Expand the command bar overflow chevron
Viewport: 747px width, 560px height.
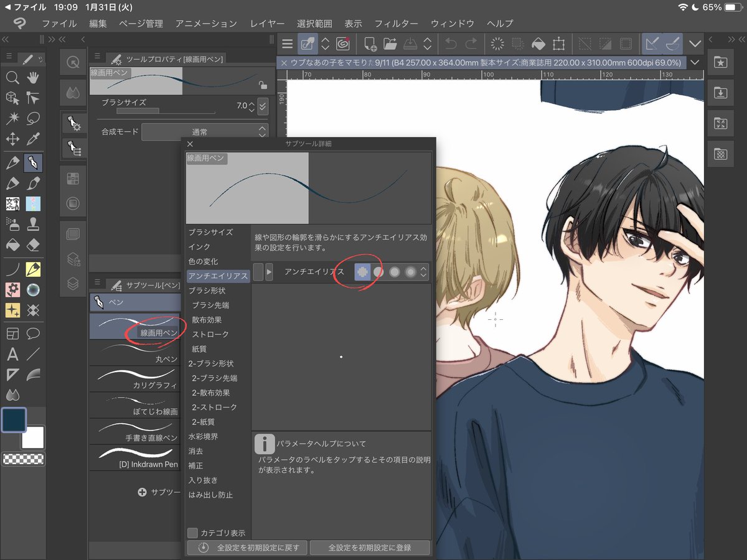coord(695,44)
